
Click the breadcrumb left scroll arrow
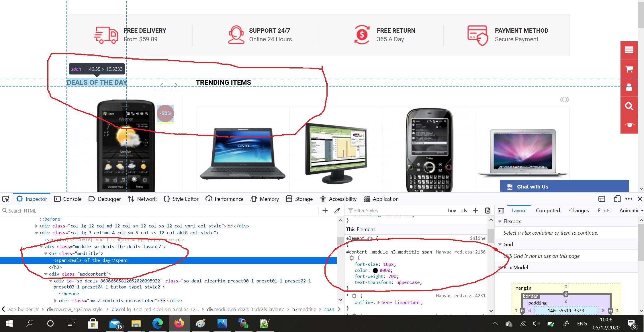click(3, 309)
